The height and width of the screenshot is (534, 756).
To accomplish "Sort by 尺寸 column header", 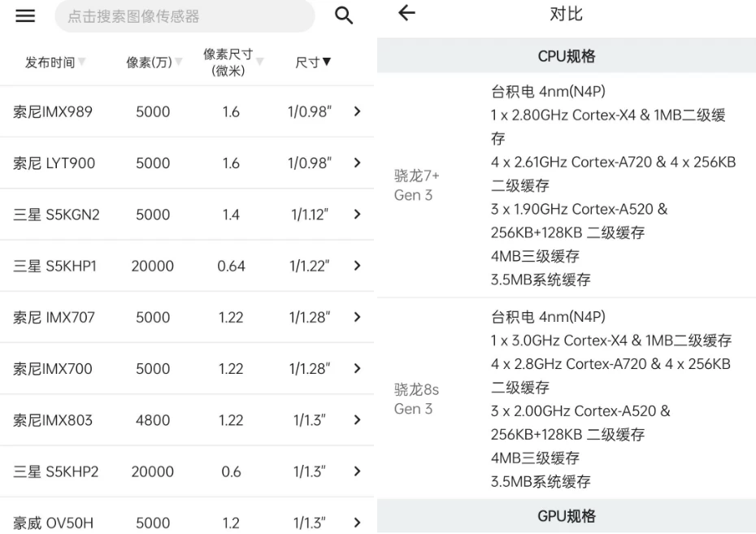I will click(x=312, y=63).
